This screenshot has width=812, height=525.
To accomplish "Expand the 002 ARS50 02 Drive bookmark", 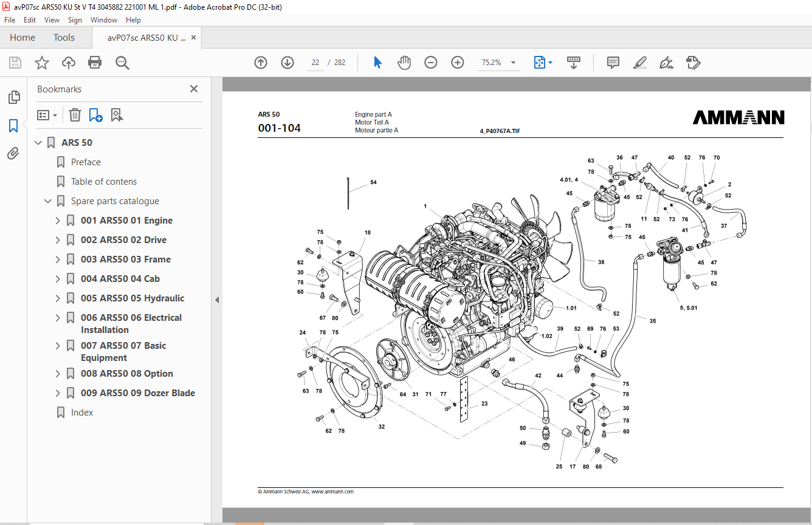I will pos(58,240).
